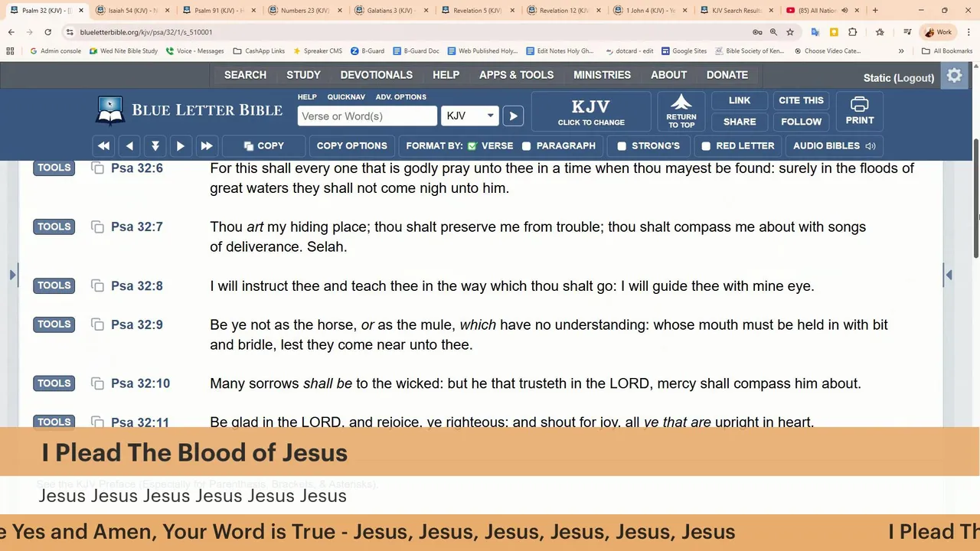980x551 pixels.
Task: Copy verse Psa 32:8 via its copy icon
Action: (x=97, y=285)
